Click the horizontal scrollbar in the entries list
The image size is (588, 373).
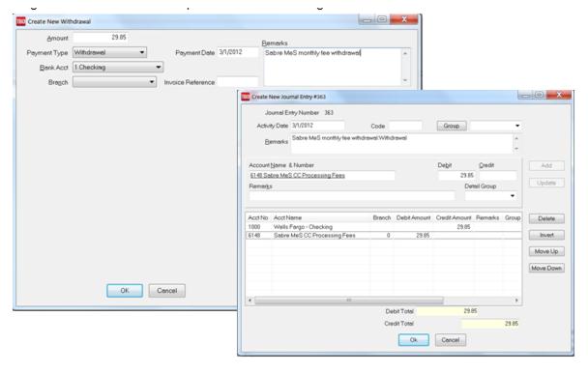pos(383,301)
